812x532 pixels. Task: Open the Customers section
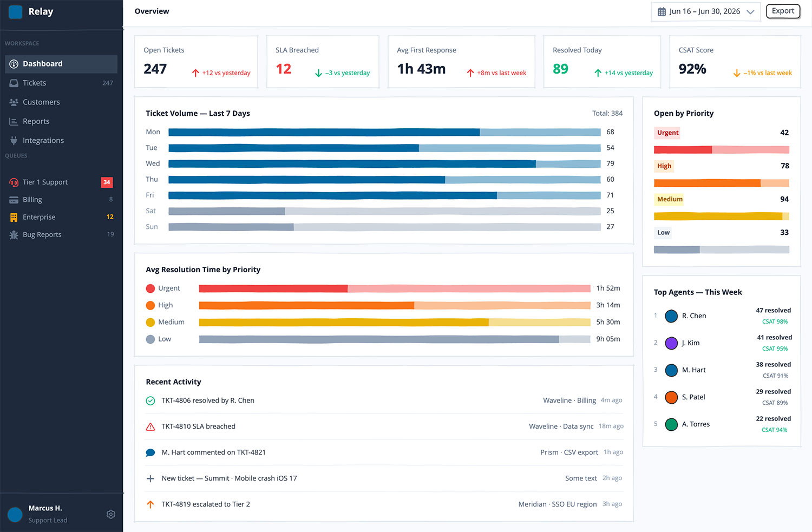click(x=61, y=102)
